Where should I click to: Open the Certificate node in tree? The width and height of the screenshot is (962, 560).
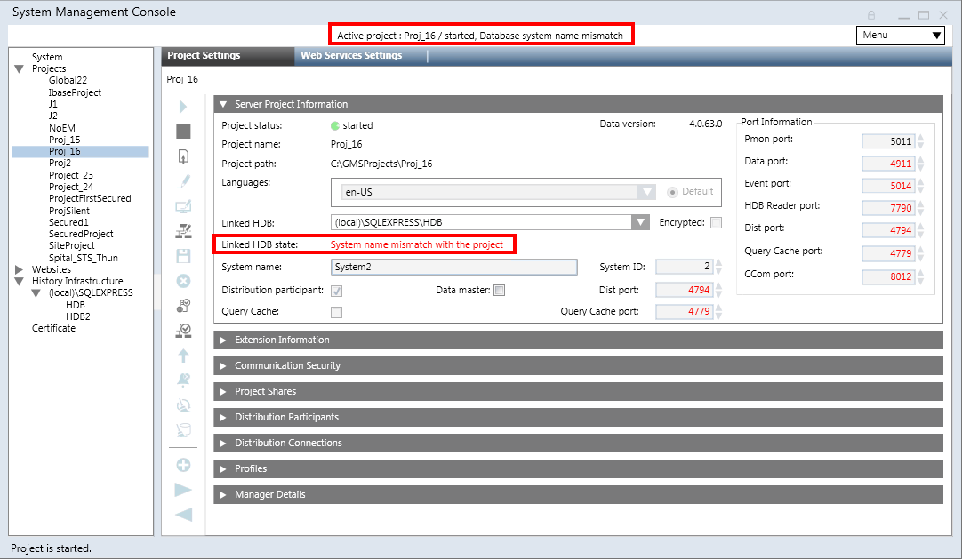(53, 328)
